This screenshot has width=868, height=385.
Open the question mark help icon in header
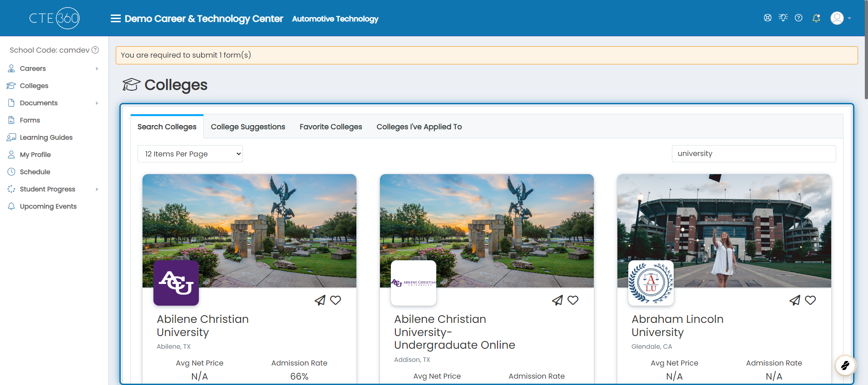(x=799, y=18)
